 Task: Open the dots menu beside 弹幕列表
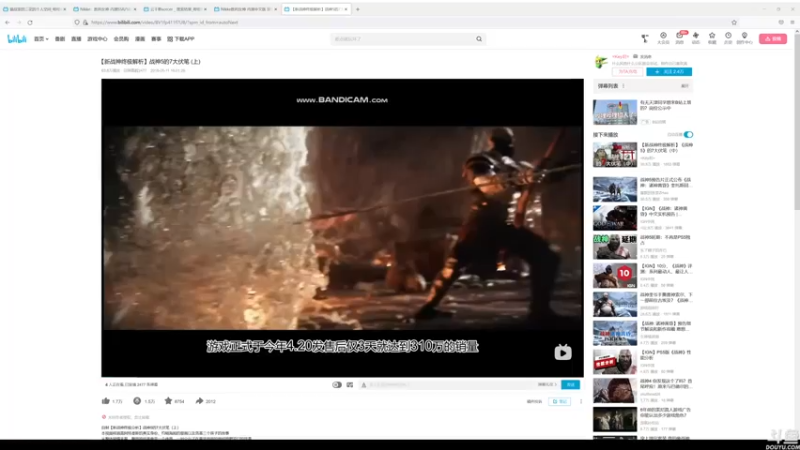(x=623, y=86)
